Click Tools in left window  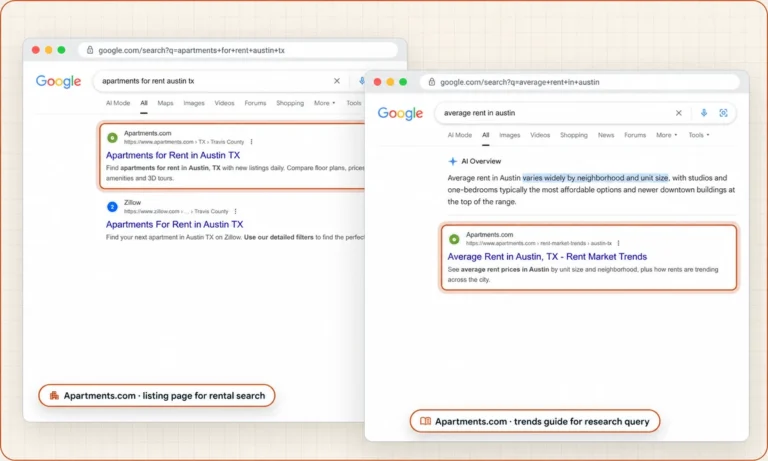[354, 103]
